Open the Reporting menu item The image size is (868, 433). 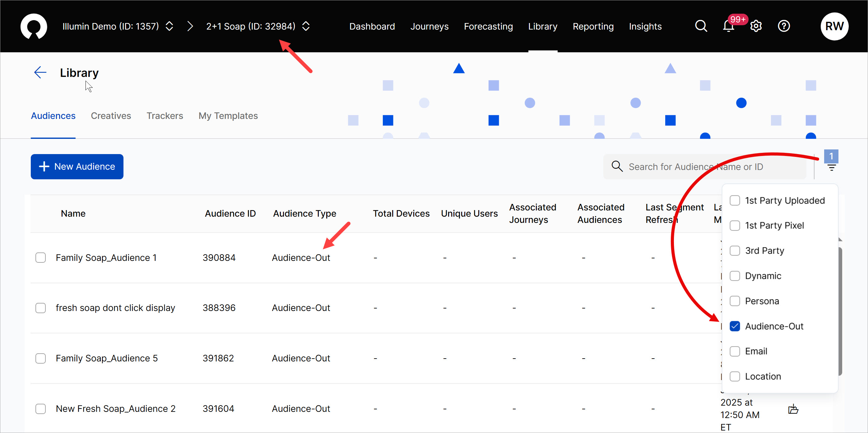tap(593, 26)
